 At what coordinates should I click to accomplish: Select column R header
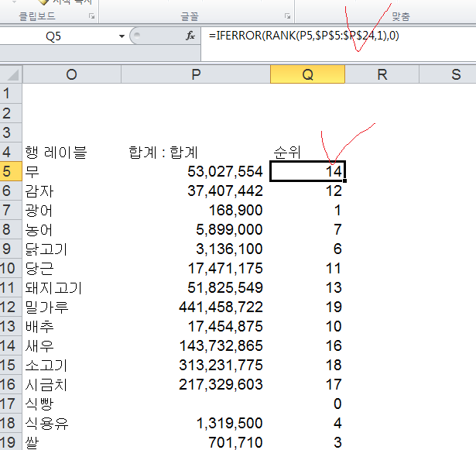382,74
